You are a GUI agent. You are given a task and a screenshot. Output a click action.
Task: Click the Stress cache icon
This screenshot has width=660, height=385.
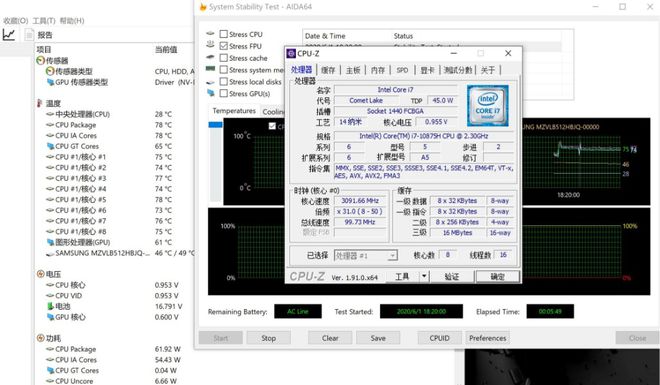pyautogui.click(x=210, y=57)
